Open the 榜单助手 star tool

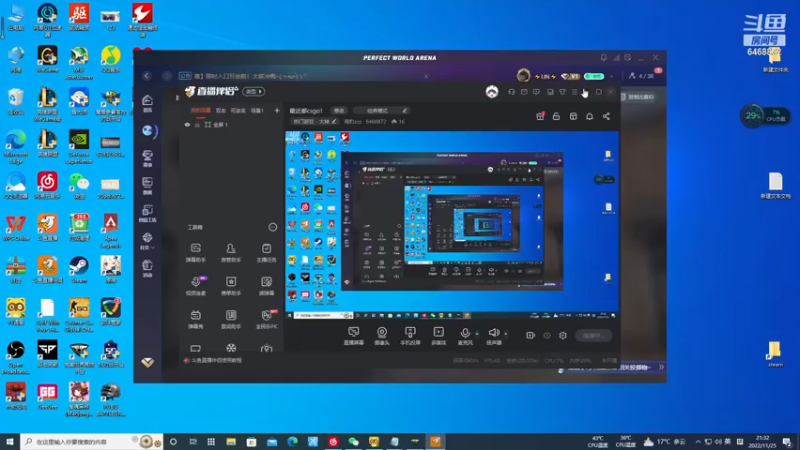231,286
